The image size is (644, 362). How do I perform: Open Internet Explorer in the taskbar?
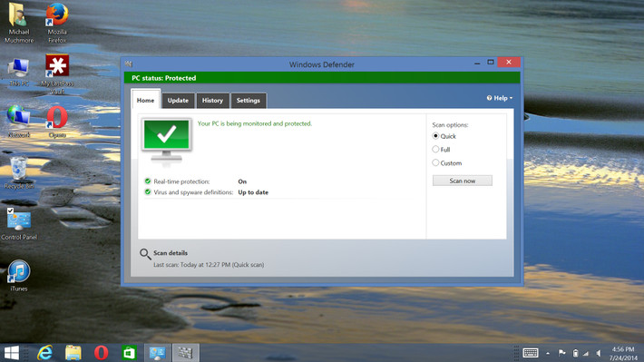point(45,353)
